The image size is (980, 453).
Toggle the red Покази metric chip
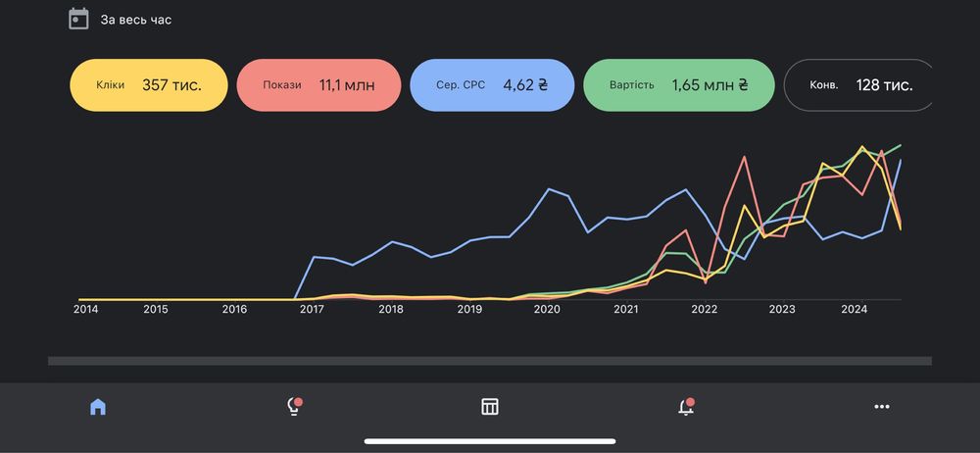coord(318,85)
